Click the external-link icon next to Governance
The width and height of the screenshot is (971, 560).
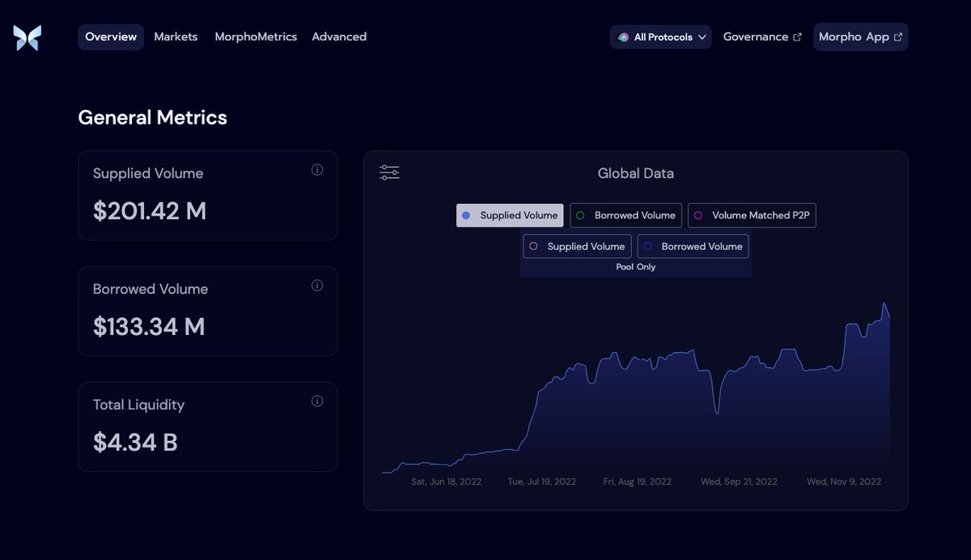coord(797,36)
